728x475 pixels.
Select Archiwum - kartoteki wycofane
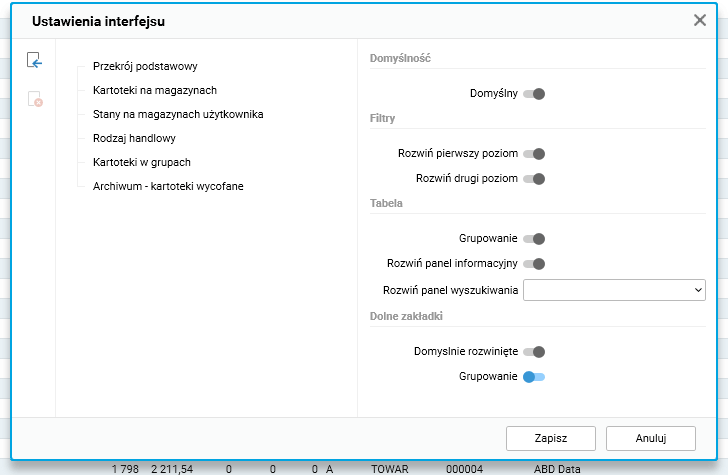click(x=168, y=186)
